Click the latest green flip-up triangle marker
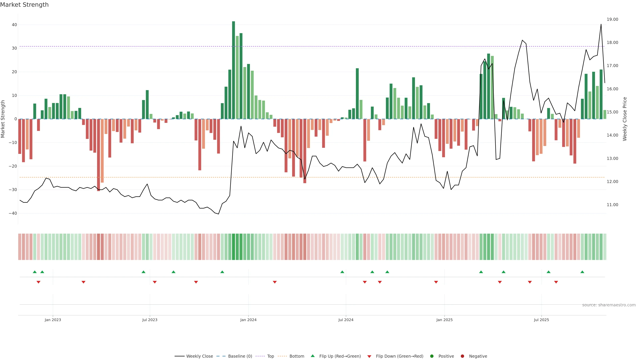The width and height of the screenshot is (644, 362). 582,272
